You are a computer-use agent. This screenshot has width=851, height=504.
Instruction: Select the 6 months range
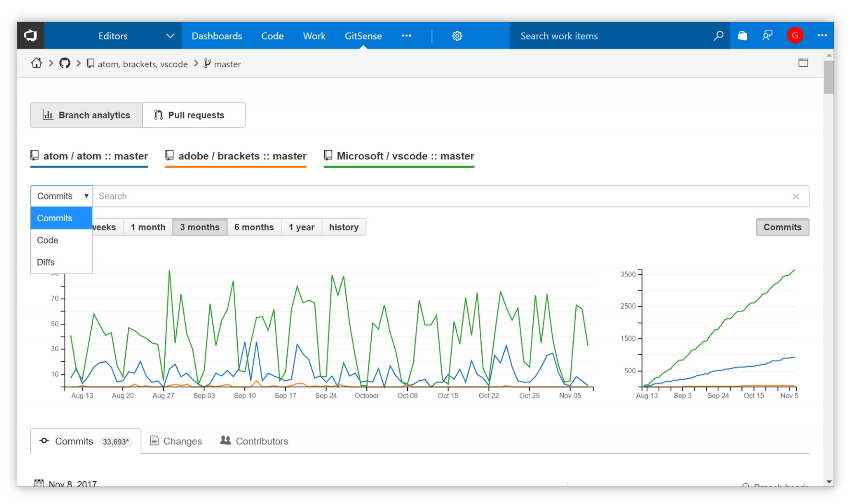point(254,227)
